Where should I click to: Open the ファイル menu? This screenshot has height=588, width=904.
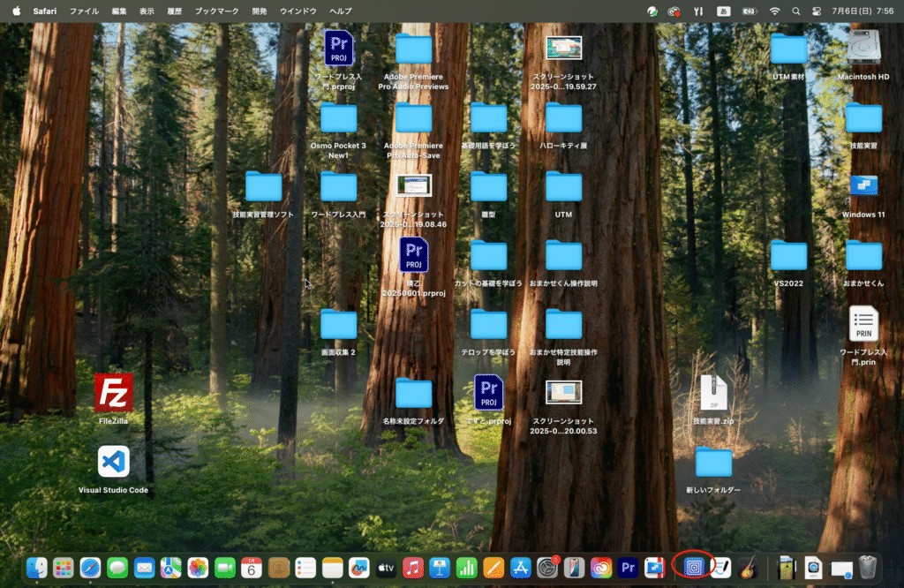tap(84, 11)
